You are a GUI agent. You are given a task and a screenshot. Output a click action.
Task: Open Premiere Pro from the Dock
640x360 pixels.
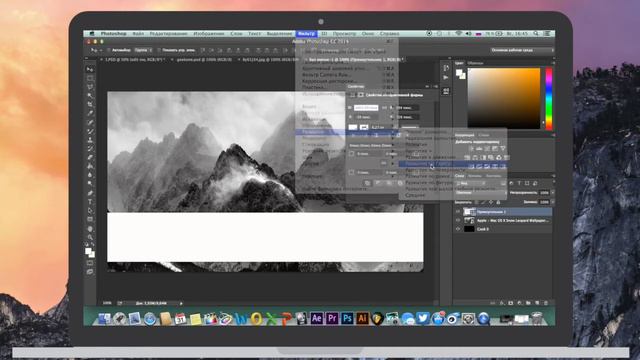point(332,318)
